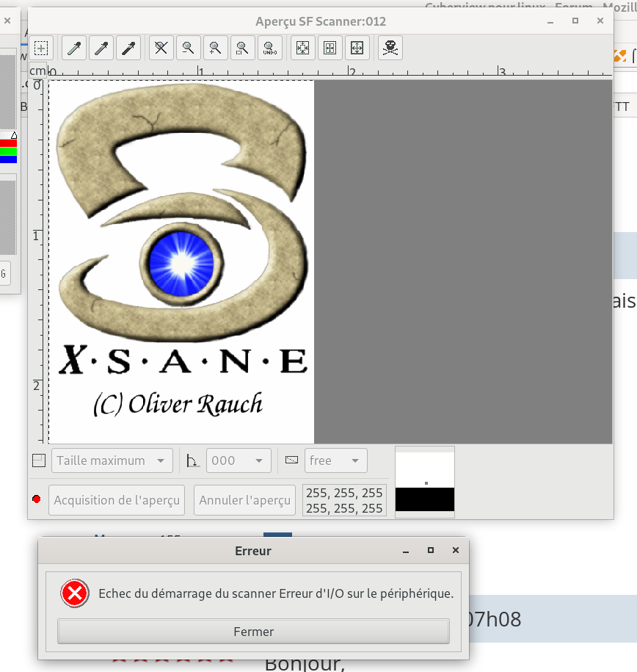Image resolution: width=637 pixels, height=672 pixels.
Task: Click the Aperçu SF Scanner:012 title bar
Action: (x=321, y=21)
